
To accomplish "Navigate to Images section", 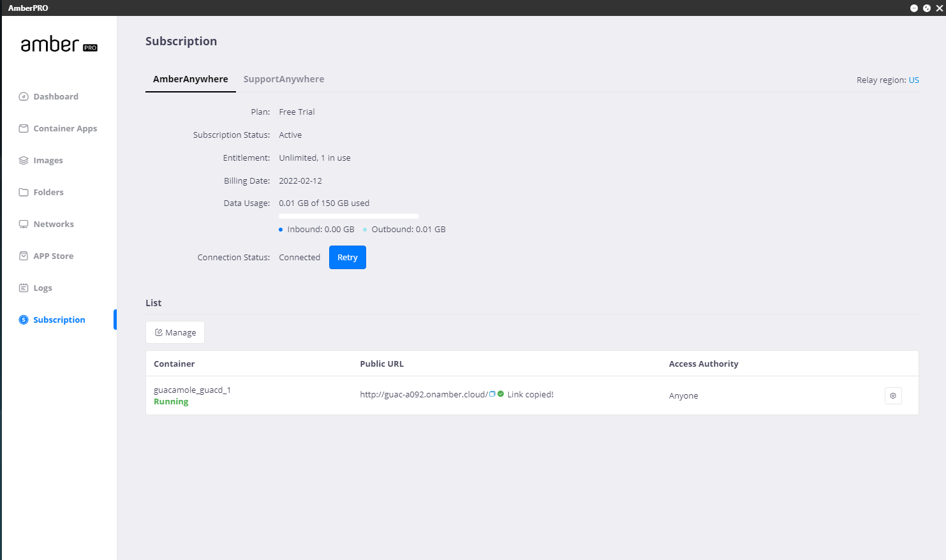I will [x=48, y=161].
